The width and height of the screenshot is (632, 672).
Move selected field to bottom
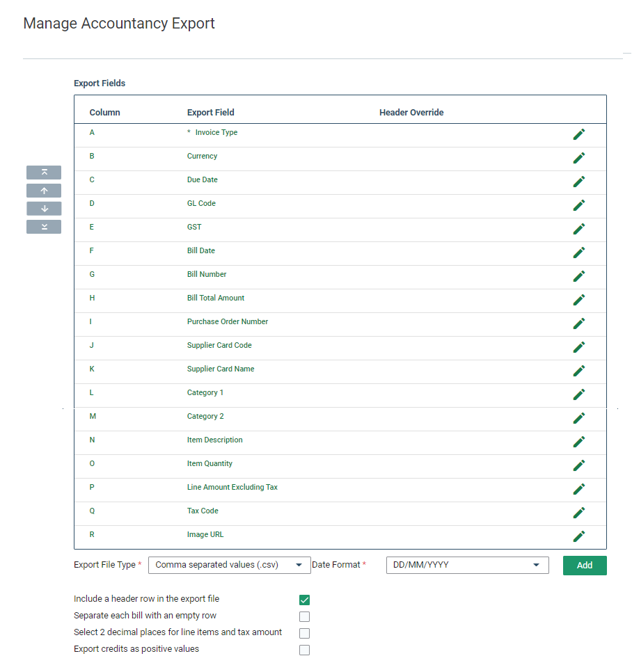pos(44,227)
